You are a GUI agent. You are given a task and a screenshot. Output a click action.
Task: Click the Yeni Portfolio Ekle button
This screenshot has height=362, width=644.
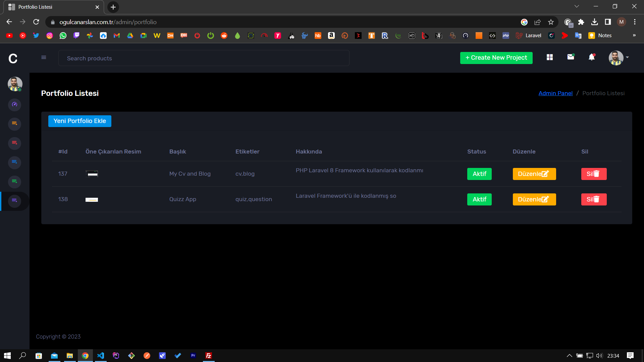point(79,121)
